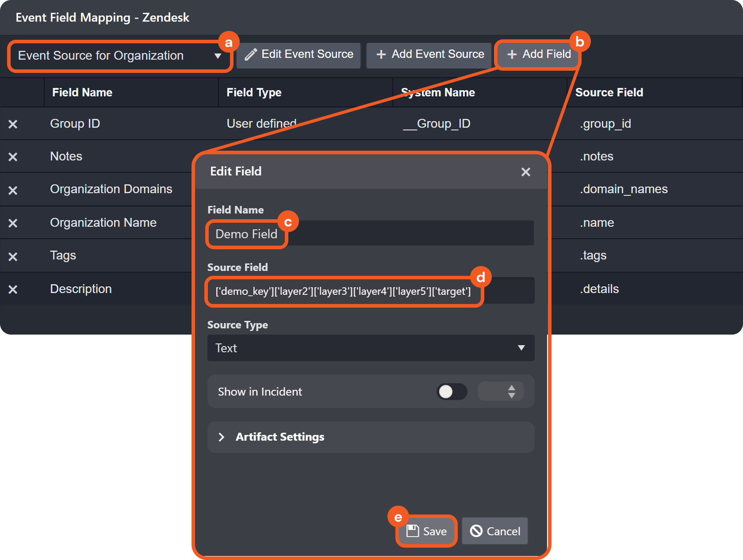Sort by the Field Name column header

pyautogui.click(x=82, y=92)
